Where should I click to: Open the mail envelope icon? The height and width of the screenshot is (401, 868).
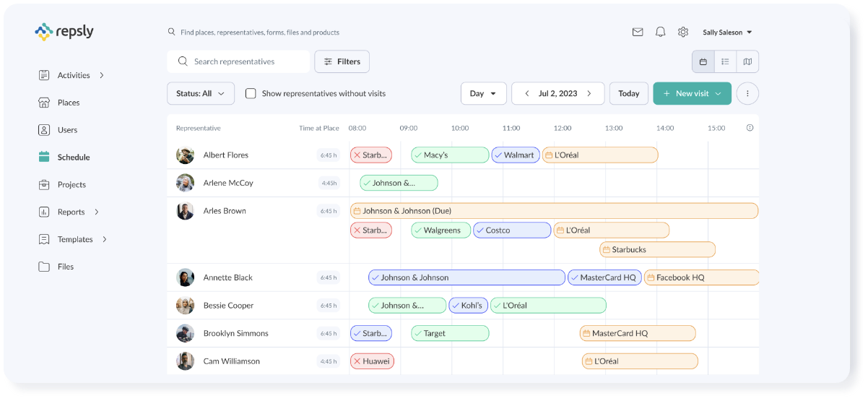(638, 32)
